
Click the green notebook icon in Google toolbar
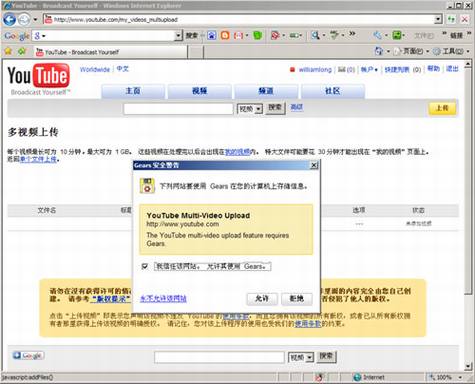point(258,35)
